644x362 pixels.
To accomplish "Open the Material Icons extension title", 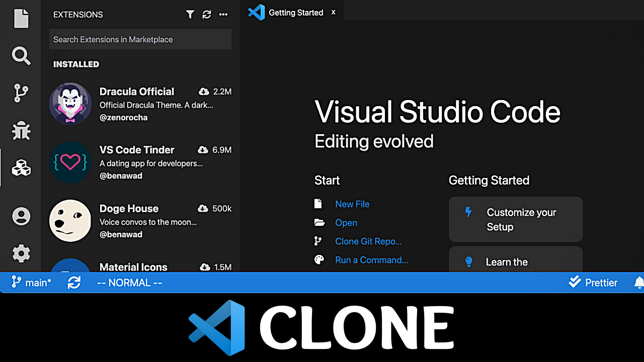I will [x=133, y=267].
